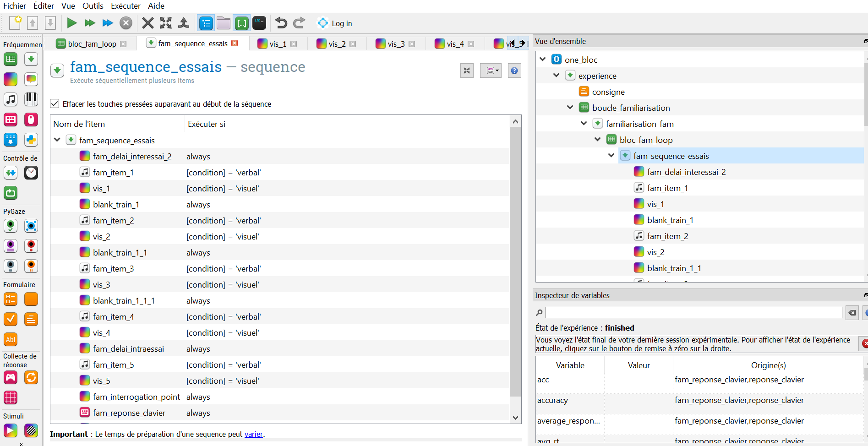868x446 pixels.
Task: Select the form text input AbI item
Action: click(11, 339)
